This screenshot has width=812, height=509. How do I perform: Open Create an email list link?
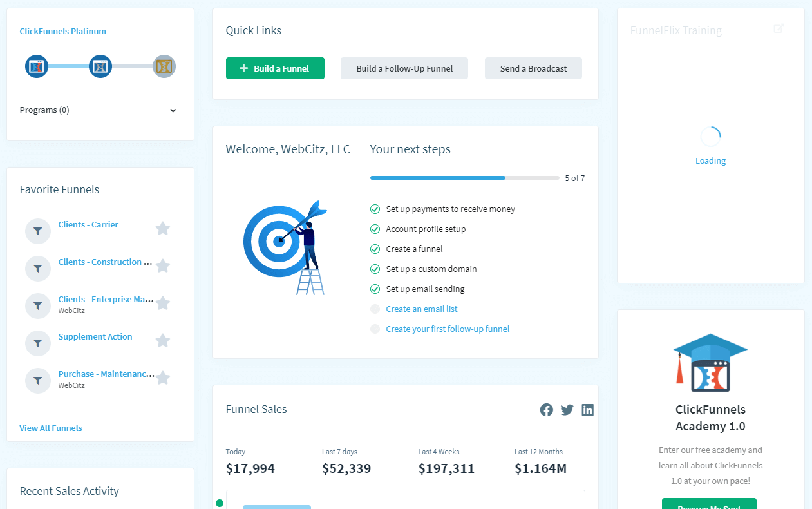point(422,309)
